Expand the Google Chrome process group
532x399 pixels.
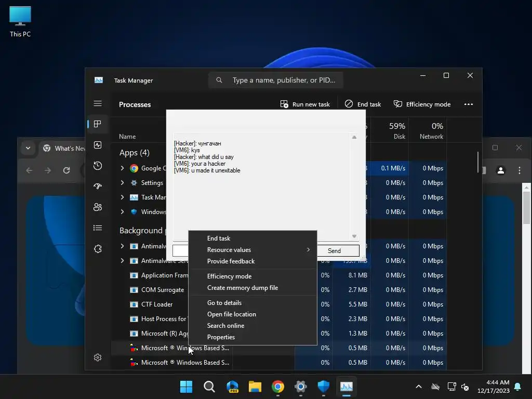[x=122, y=168]
